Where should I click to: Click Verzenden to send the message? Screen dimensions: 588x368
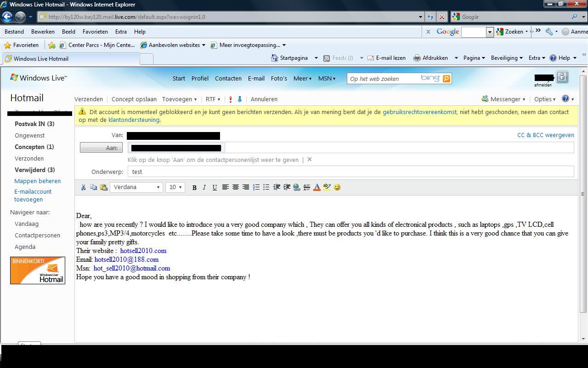[x=89, y=99]
